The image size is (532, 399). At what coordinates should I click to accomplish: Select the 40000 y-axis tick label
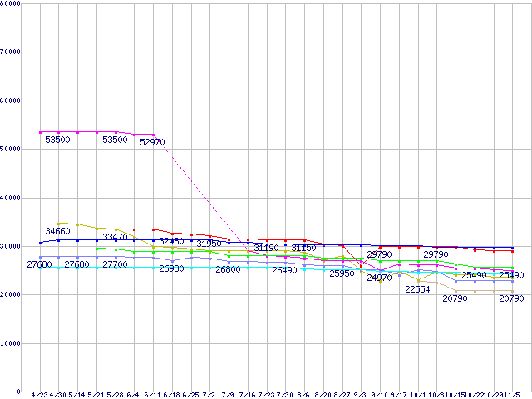click(12, 198)
